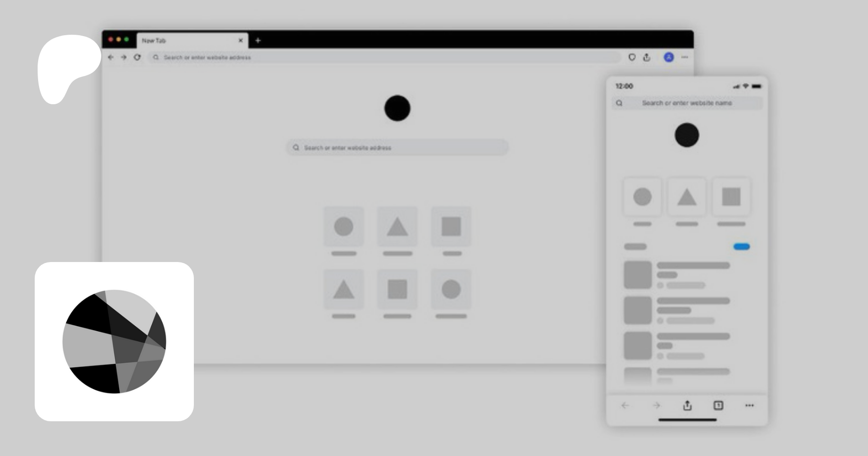The image size is (868, 456).
Task: Tap the mobile search or enter website field
Action: pos(687,103)
